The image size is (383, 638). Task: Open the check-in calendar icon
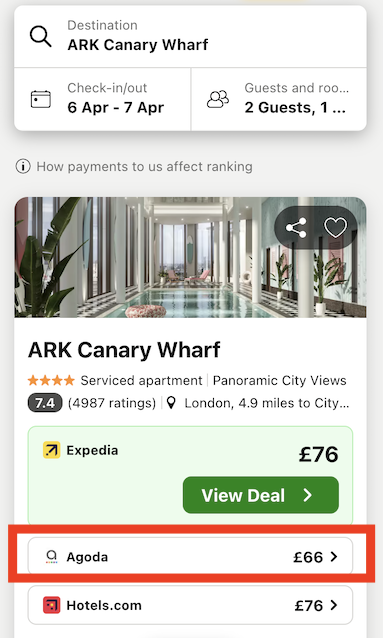coord(41,99)
